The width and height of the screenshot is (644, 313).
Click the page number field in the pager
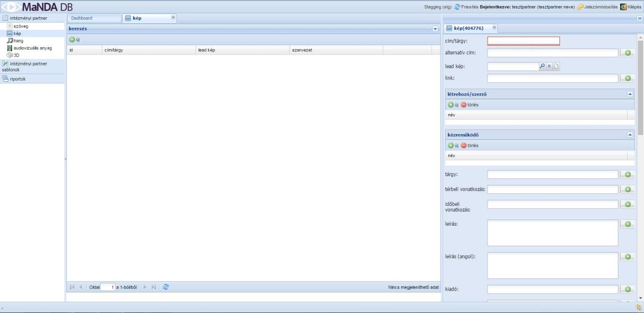click(x=108, y=287)
